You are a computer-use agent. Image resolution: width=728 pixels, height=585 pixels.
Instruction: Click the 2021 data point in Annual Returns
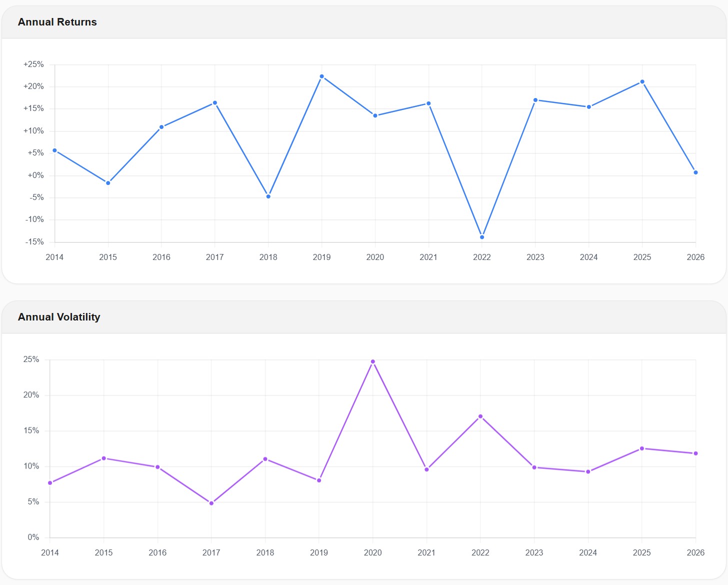click(x=428, y=103)
